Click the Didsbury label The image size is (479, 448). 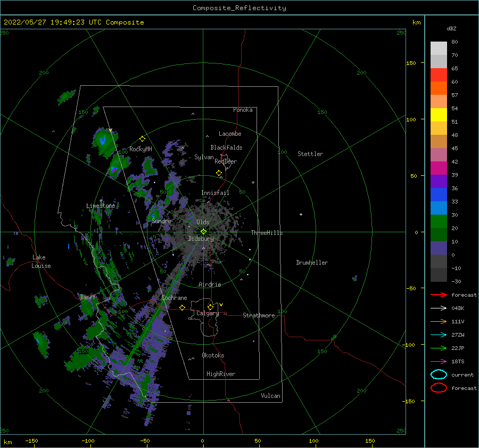(201, 239)
